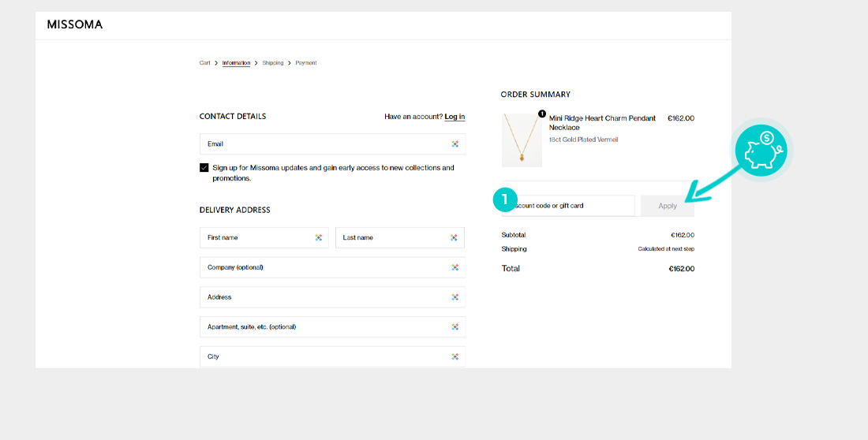Click the MISSOMA logo
The image size is (868, 440).
point(75,25)
